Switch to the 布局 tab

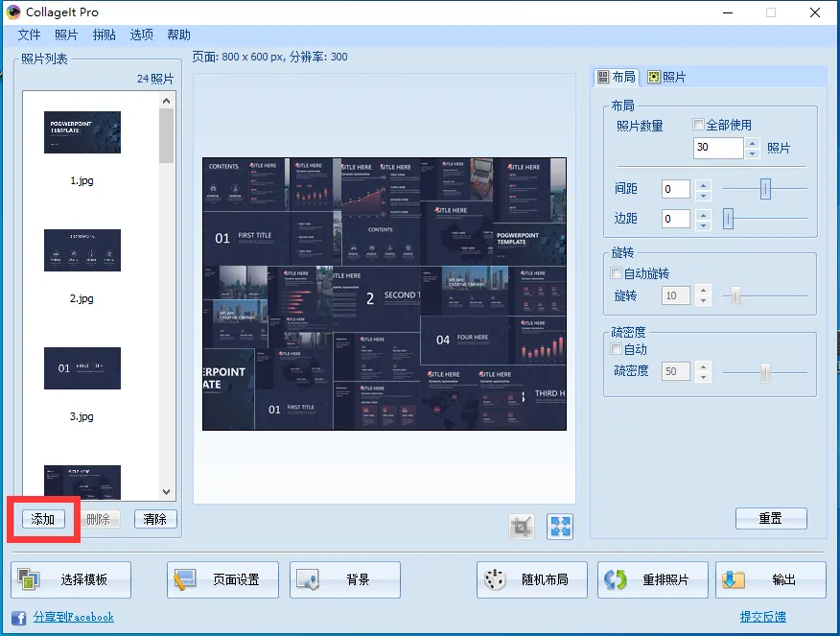(x=617, y=77)
